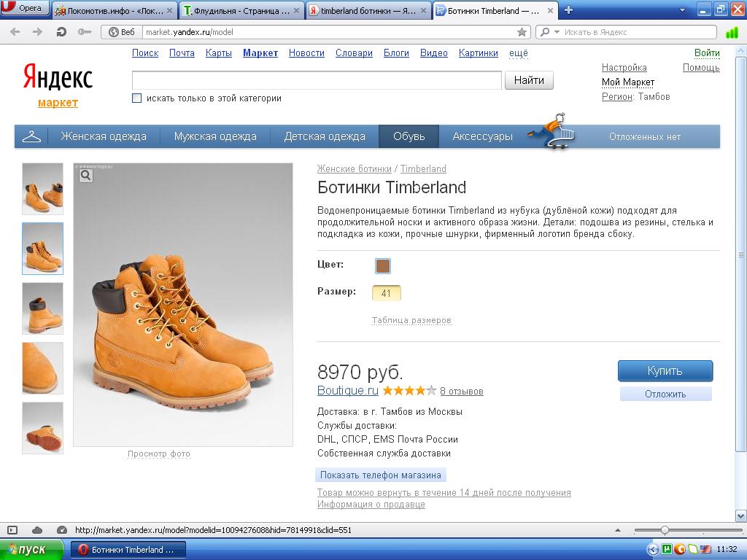Viewport: 747px width, 560px height.
Task: Open the Детская одежда category
Action: (325, 136)
